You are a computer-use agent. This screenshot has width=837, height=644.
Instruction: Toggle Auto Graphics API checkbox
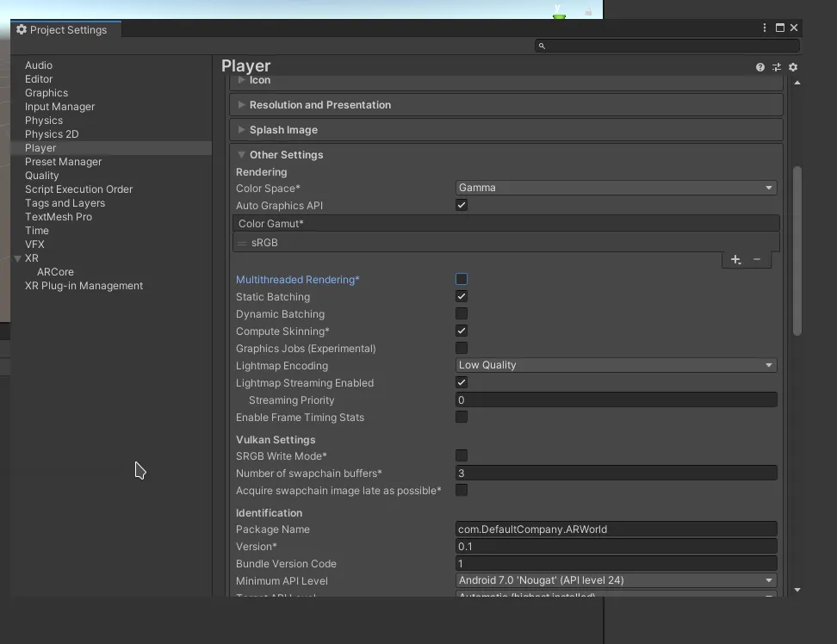462,205
